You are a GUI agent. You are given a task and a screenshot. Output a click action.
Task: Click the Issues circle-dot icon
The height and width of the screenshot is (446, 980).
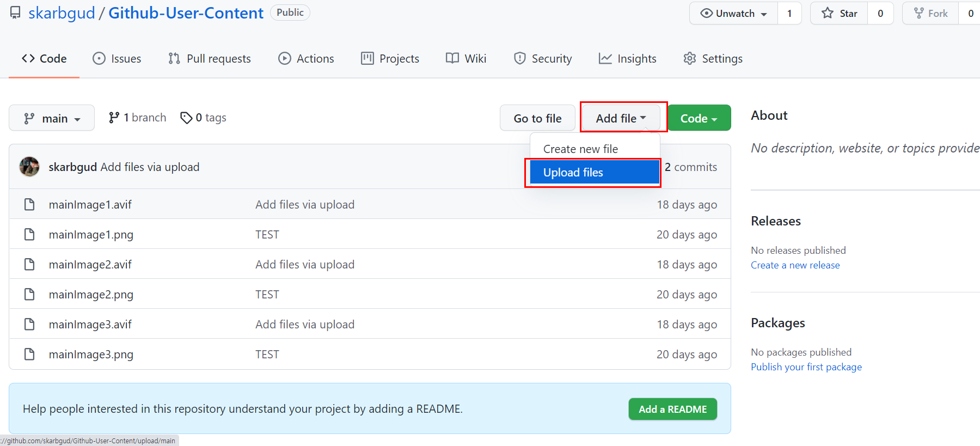pyautogui.click(x=99, y=58)
